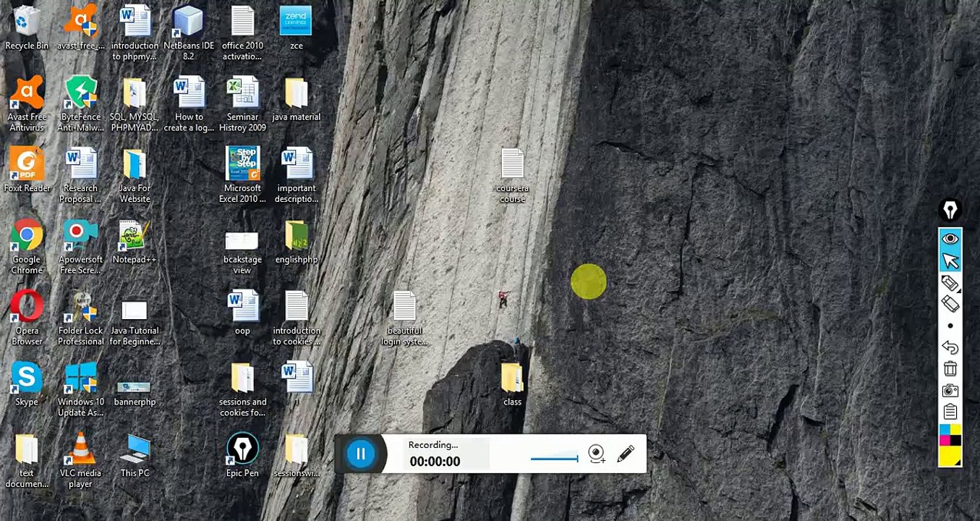Select the "office 2010 activatio..." text file
Screen dimensions: 980x521
[x=242, y=34]
